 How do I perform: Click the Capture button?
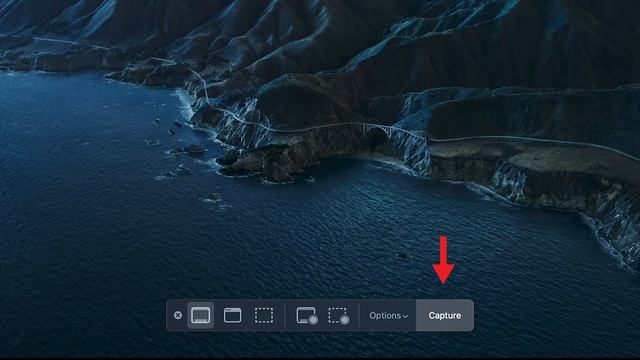tap(445, 316)
